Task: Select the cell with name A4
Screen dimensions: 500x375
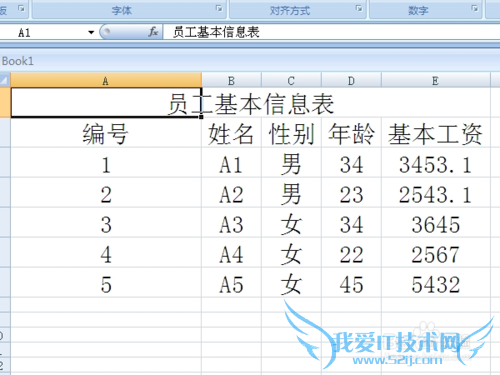Action: pos(231,253)
